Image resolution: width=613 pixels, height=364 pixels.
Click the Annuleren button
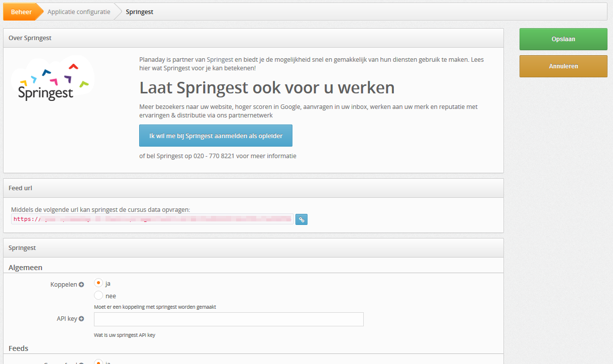click(563, 66)
